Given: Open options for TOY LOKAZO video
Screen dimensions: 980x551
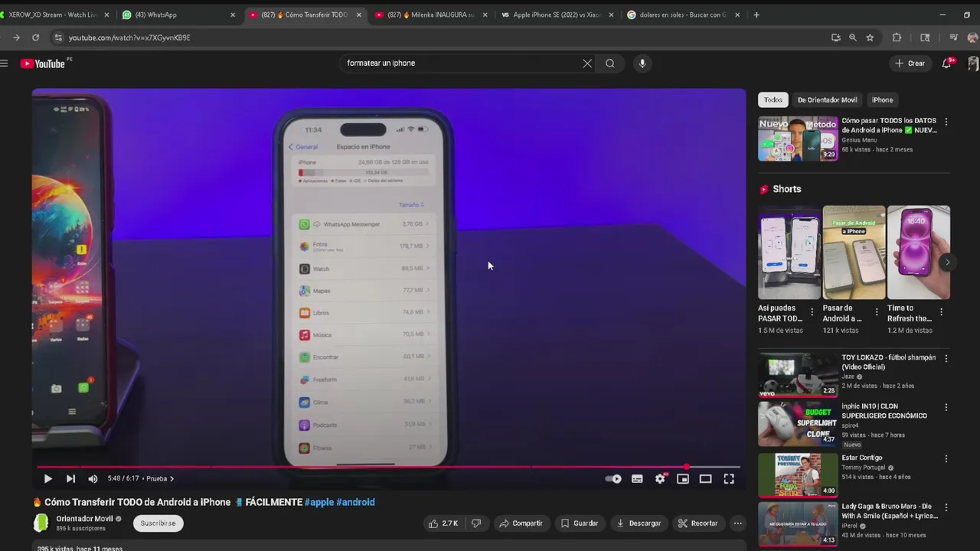Looking at the screenshot, I should pyautogui.click(x=946, y=359).
